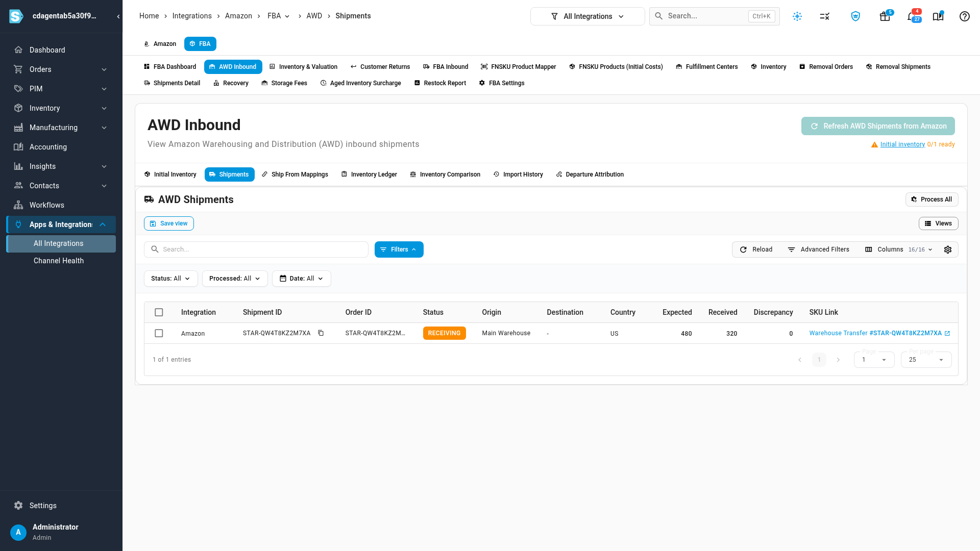Go to next page arrow
The height and width of the screenshot is (551, 980).
(x=838, y=360)
